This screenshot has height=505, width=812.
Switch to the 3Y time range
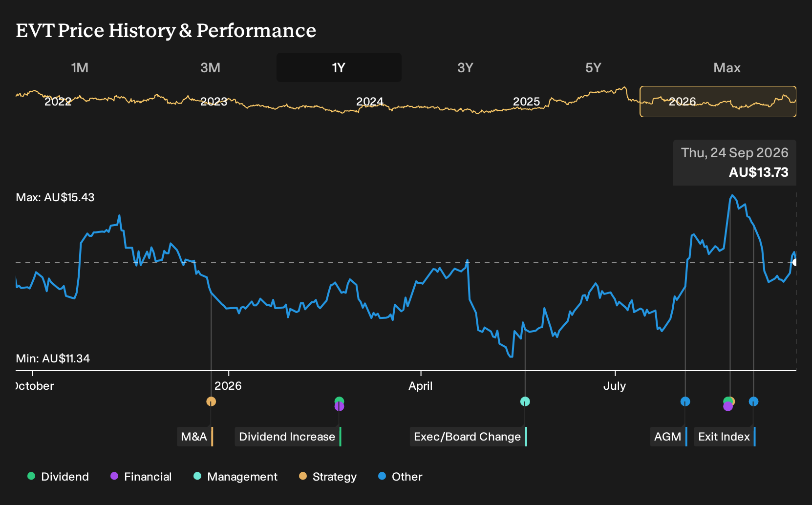point(465,68)
